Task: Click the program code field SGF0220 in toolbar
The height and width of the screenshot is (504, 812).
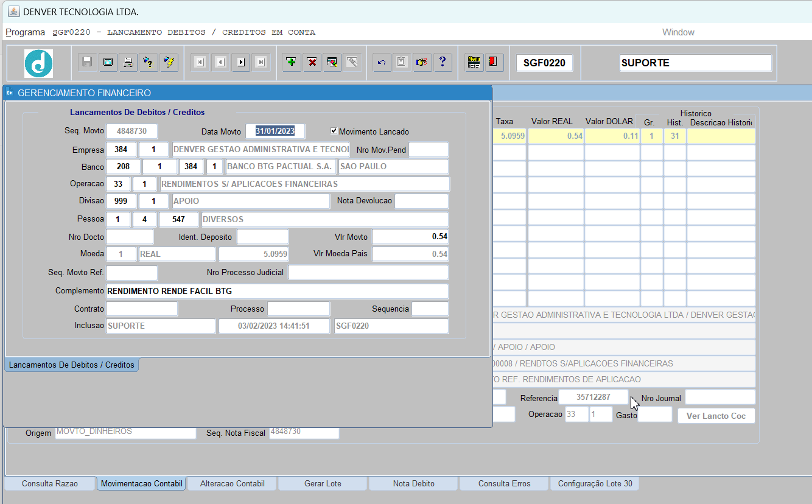Action: [544, 63]
